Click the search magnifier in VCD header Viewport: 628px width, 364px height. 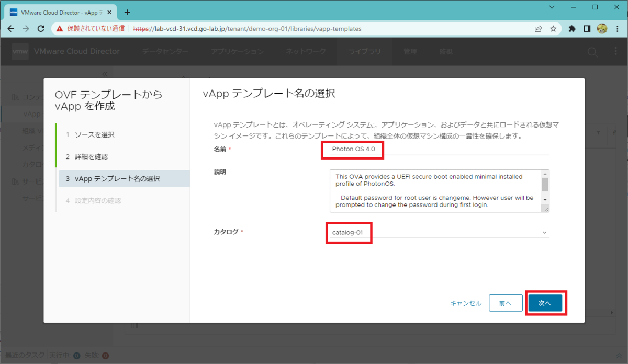[592, 52]
